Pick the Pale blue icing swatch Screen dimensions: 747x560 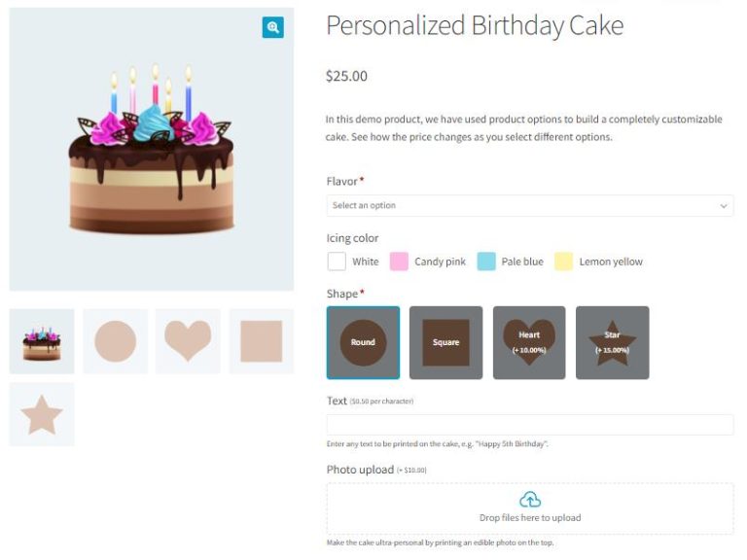[485, 262]
